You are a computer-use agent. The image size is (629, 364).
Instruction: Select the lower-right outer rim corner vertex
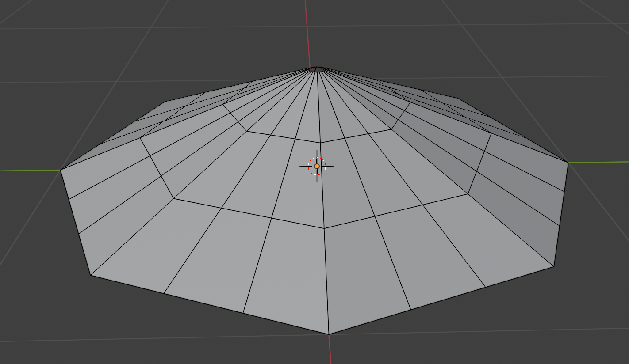pyautogui.click(x=554, y=266)
